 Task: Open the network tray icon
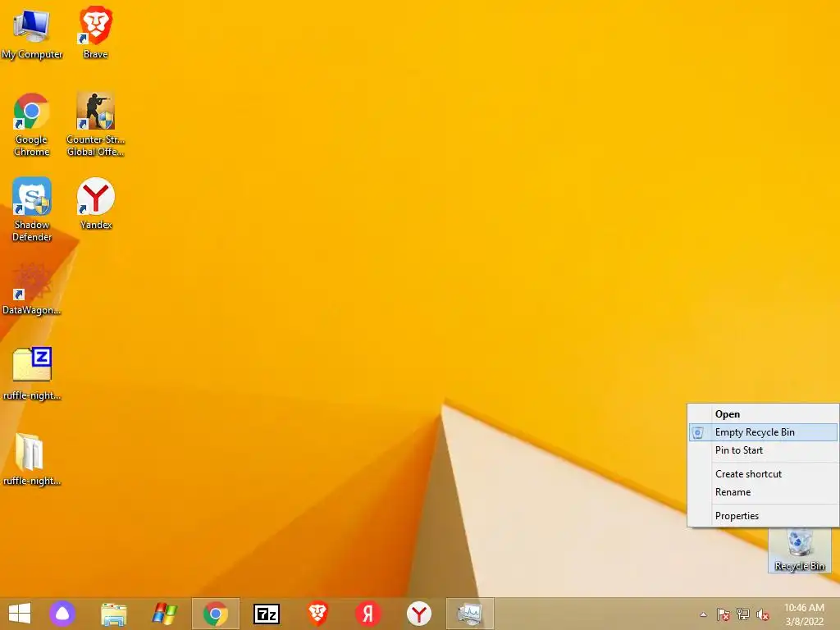[742, 614]
